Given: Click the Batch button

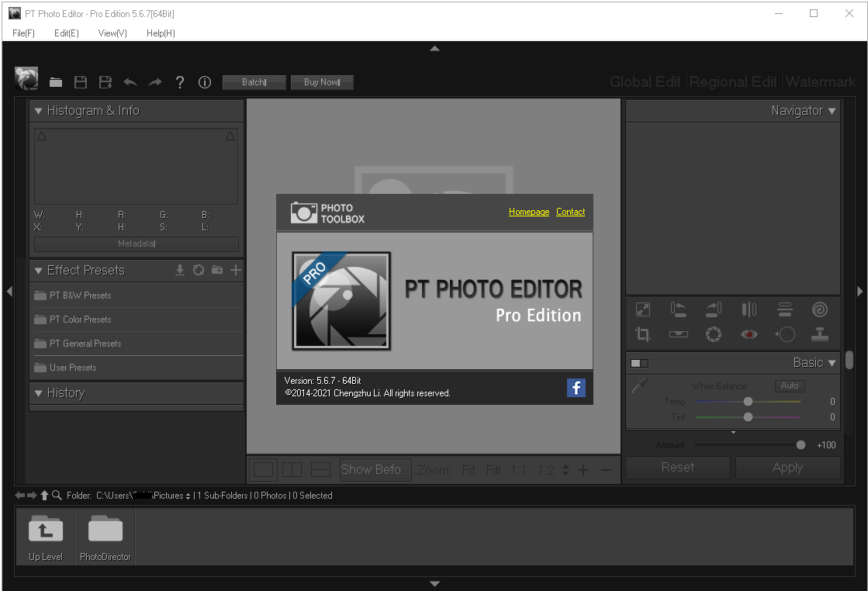Looking at the screenshot, I should [x=254, y=82].
